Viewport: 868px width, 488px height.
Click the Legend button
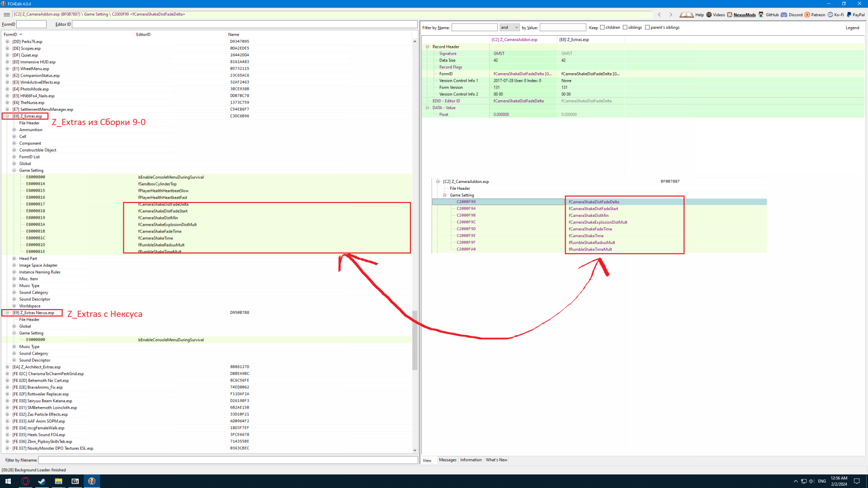pos(852,28)
